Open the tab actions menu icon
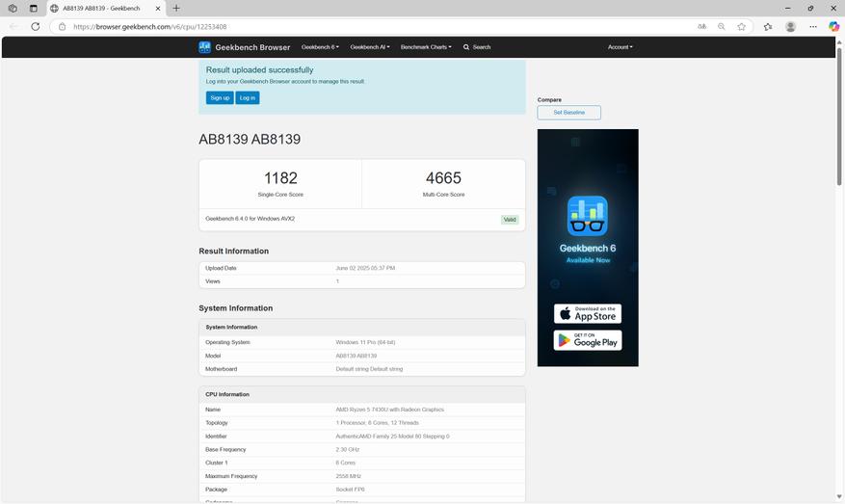Image resolution: width=845 pixels, height=504 pixels. pos(34,8)
